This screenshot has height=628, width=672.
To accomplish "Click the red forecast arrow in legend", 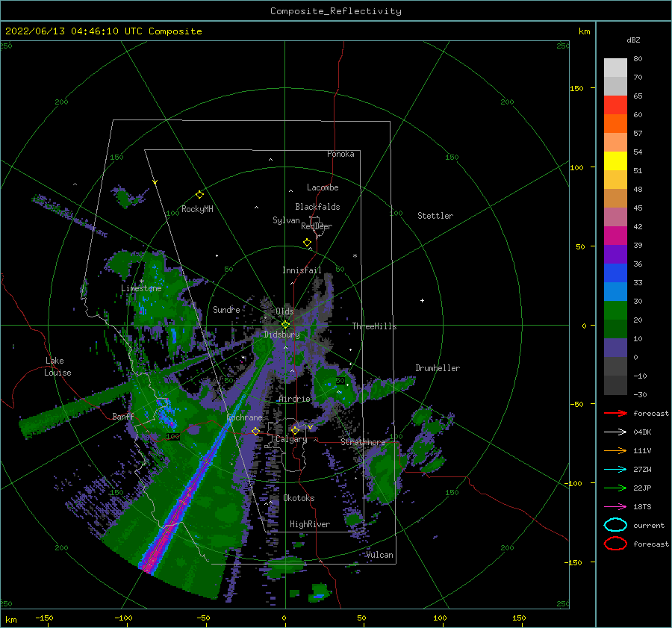I will tap(615, 413).
